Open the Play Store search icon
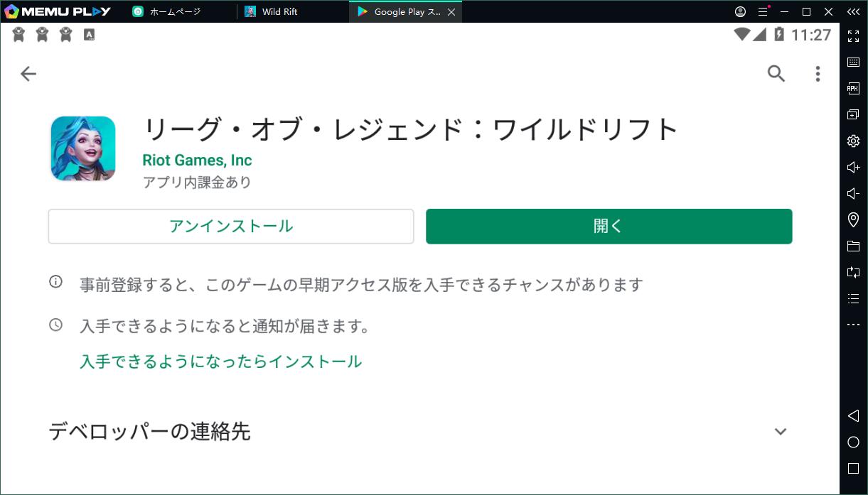Screen dimensions: 868x495 [776, 74]
